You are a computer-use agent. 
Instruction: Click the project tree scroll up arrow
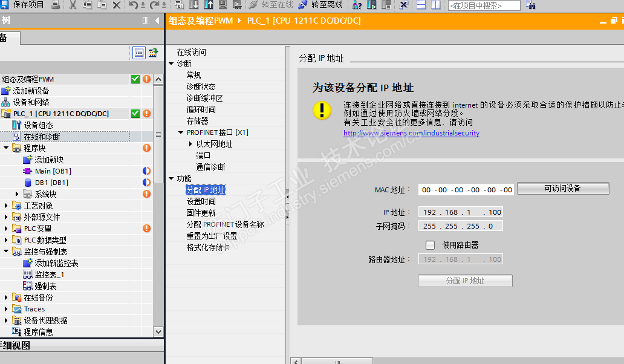[x=158, y=79]
